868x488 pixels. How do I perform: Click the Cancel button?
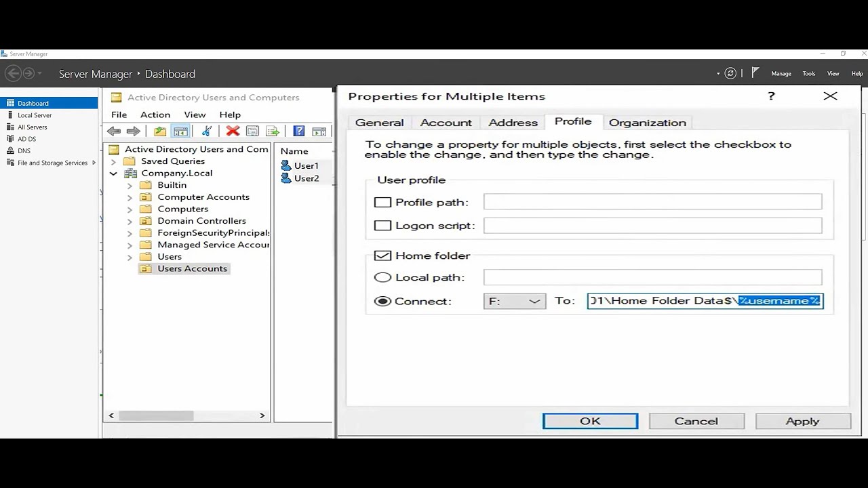[x=696, y=421]
